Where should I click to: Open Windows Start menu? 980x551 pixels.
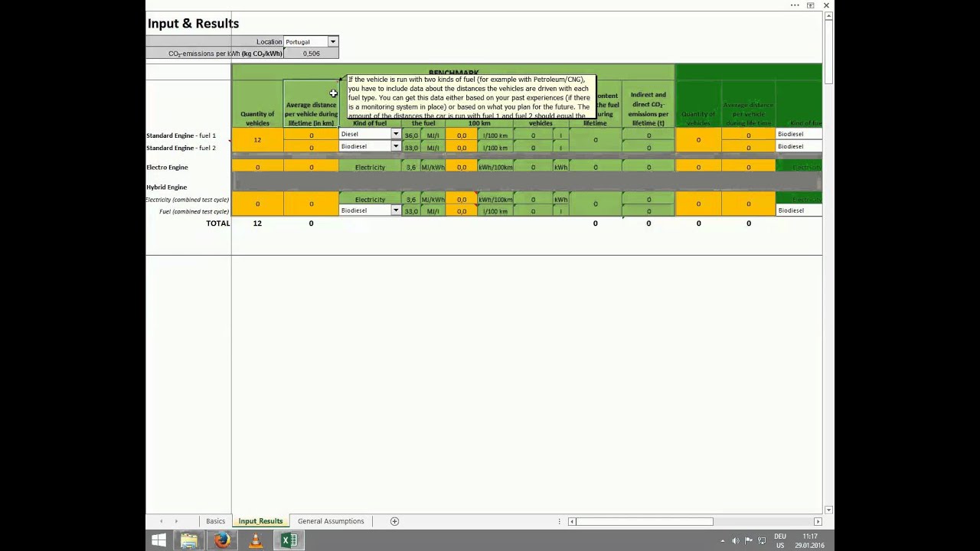(158, 540)
